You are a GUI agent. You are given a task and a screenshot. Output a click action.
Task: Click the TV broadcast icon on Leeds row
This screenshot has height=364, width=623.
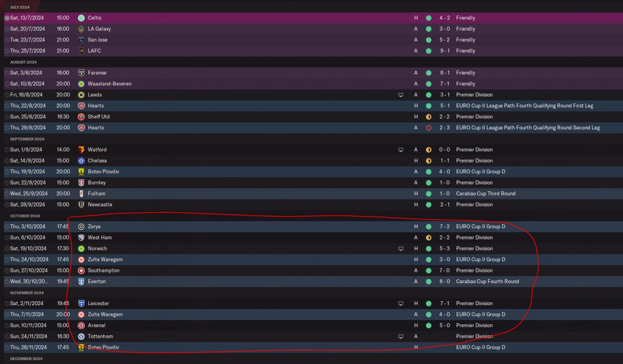(401, 95)
